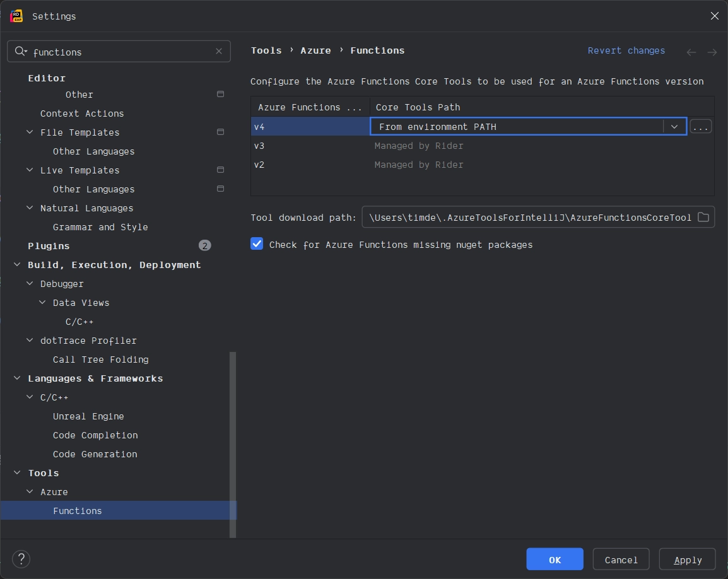
Task: Click marker icon beside Live Templates' Other Languages
Action: pyautogui.click(x=221, y=189)
